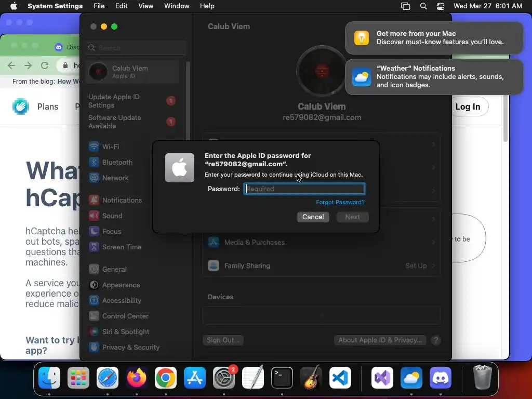Open TextEdit from the Dock
The width and height of the screenshot is (532, 399).
pyautogui.click(x=253, y=378)
